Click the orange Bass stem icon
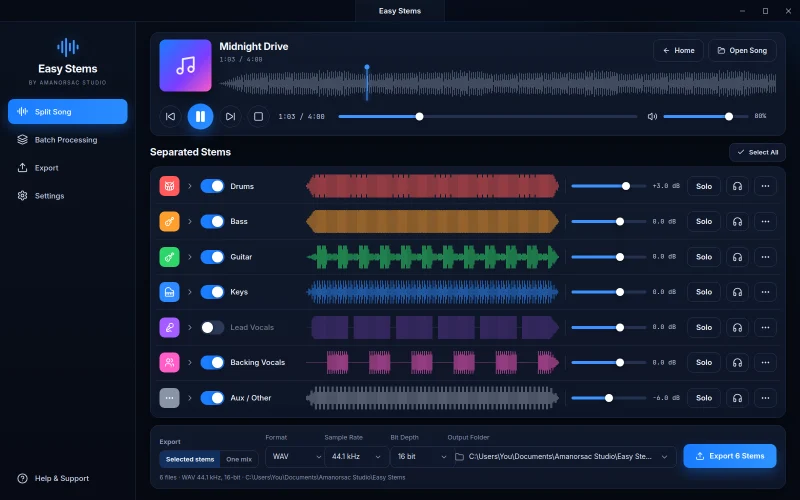 [169, 221]
